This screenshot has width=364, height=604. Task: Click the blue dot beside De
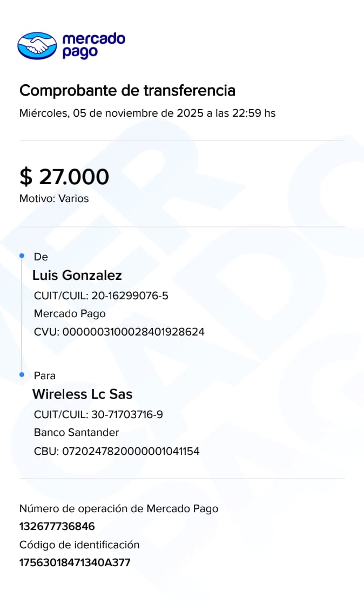coord(22,256)
